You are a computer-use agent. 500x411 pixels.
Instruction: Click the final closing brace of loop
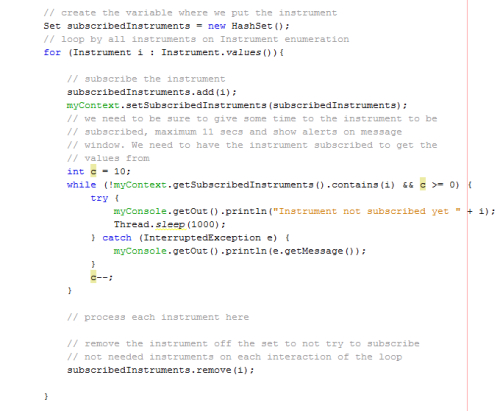coord(46,396)
